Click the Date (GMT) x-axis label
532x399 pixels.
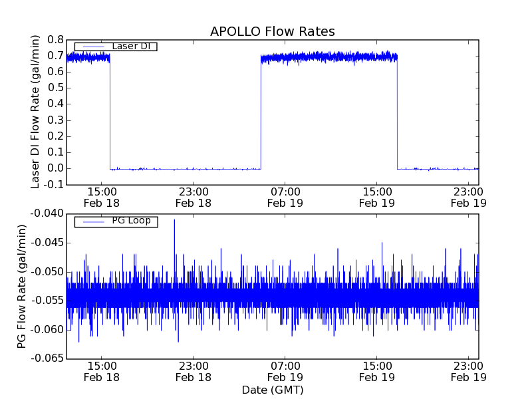coord(273,390)
